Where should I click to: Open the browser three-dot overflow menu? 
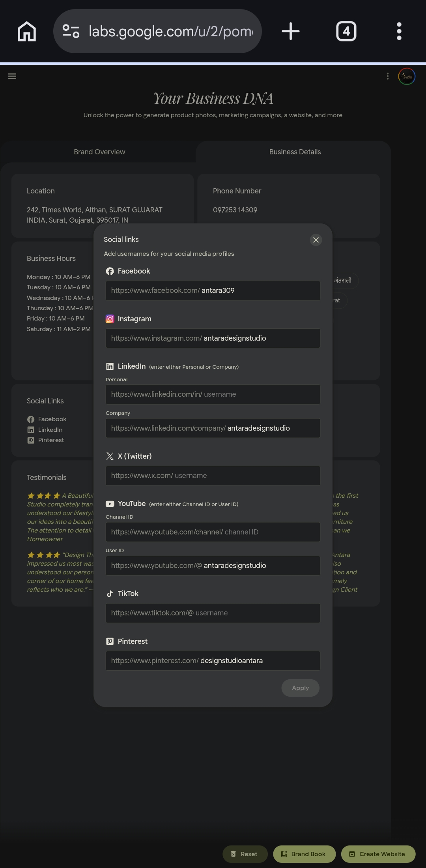[399, 31]
